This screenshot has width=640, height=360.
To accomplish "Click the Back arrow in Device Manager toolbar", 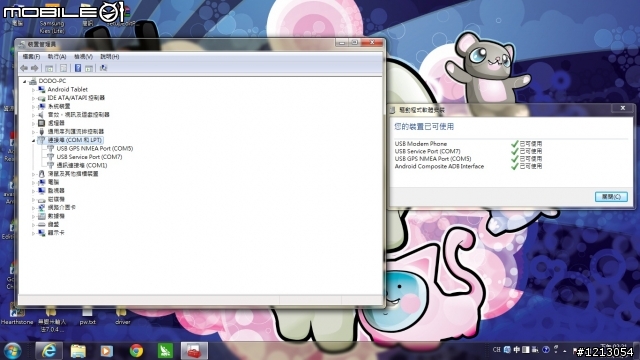I will tap(24, 68).
